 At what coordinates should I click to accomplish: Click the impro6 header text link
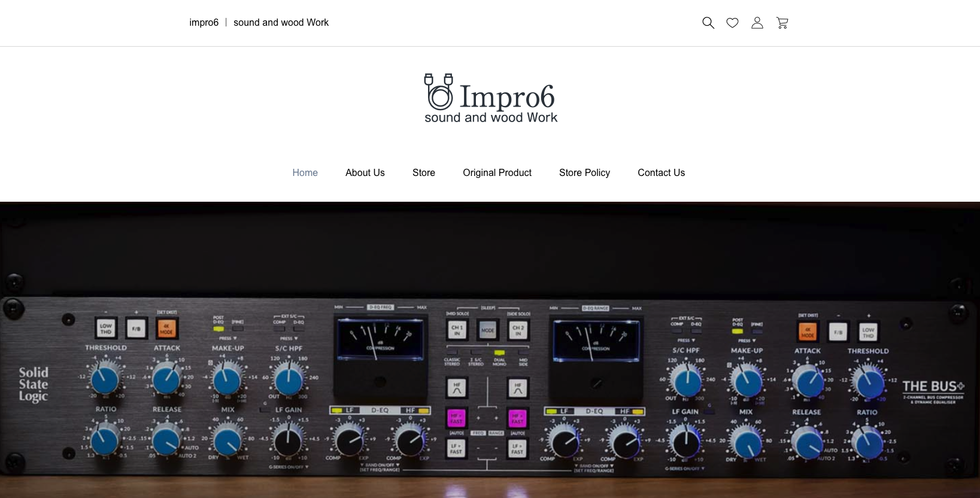(x=204, y=23)
